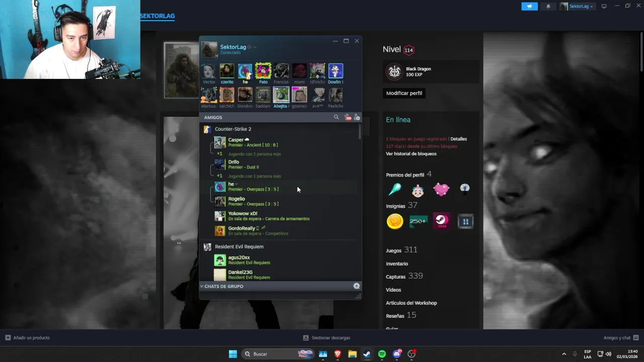
Task: Open Discord from the taskbar
Action: click(x=397, y=354)
